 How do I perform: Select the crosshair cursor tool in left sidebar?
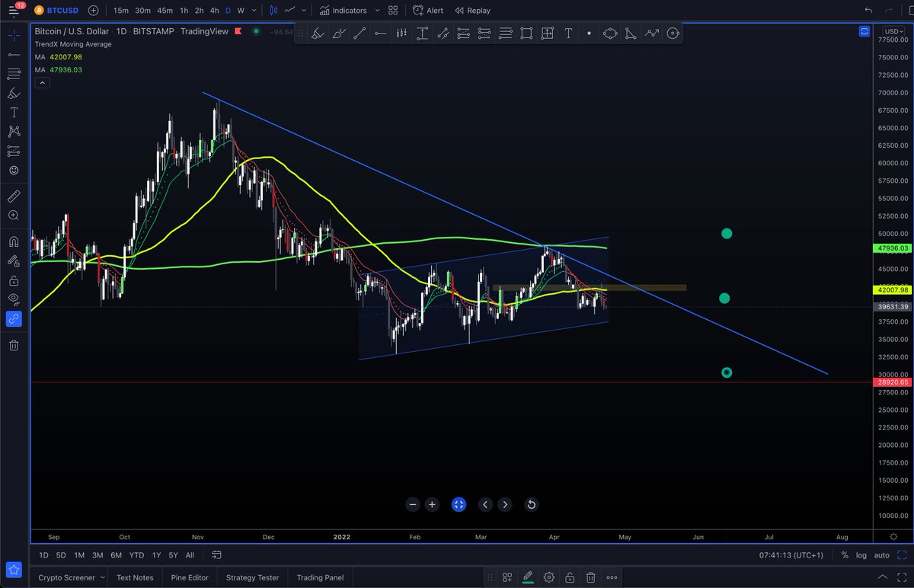pos(14,35)
